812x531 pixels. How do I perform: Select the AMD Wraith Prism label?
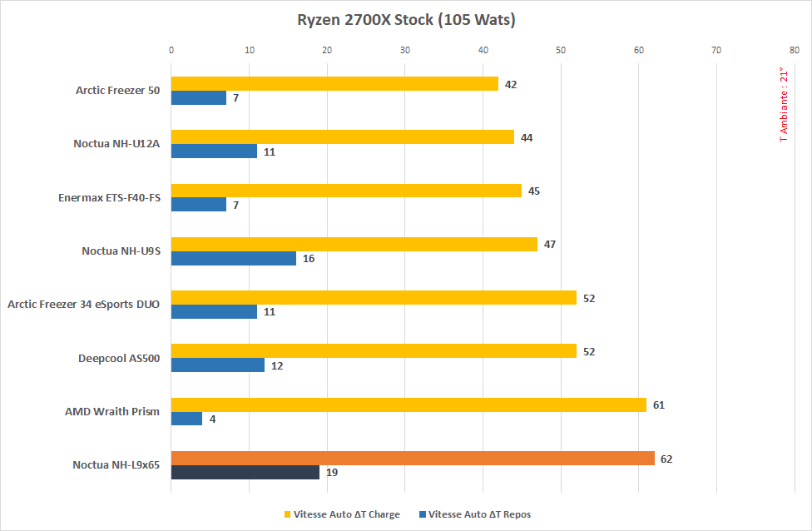[112, 411]
